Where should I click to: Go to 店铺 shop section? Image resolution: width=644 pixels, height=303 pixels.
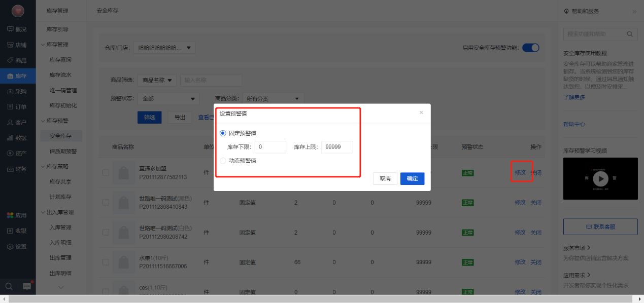point(17,45)
